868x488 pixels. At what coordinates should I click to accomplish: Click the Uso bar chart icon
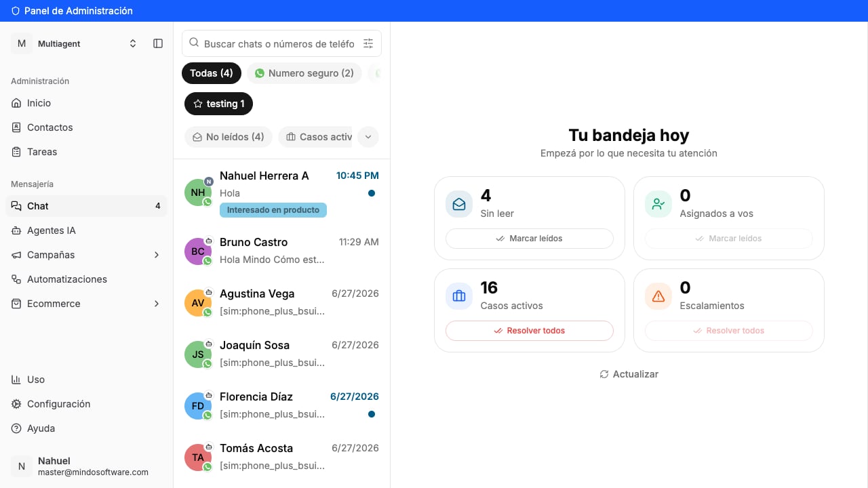[16, 380]
